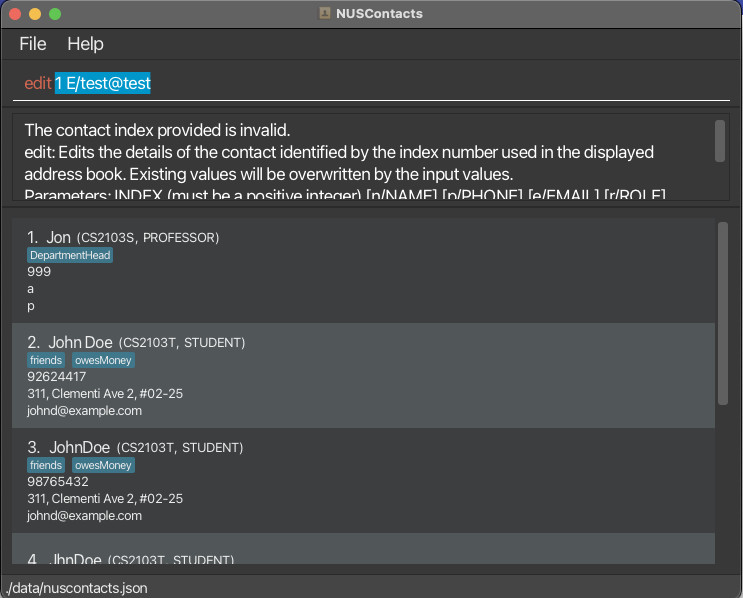Click 'The contact index provided is invalid.' message
The height and width of the screenshot is (598, 743).
(157, 130)
